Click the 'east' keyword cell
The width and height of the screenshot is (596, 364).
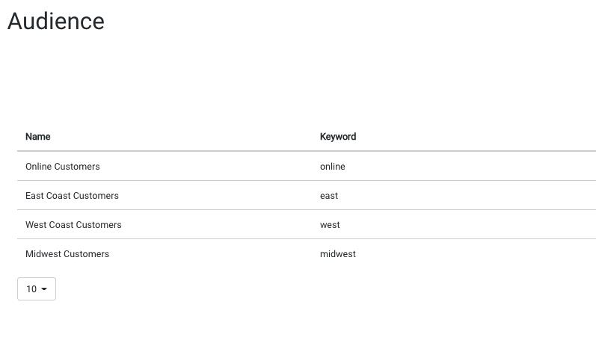click(329, 196)
